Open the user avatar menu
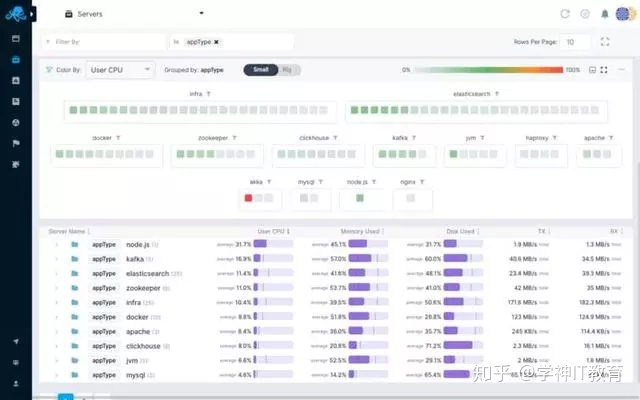This screenshot has width=640, height=400. (624, 14)
